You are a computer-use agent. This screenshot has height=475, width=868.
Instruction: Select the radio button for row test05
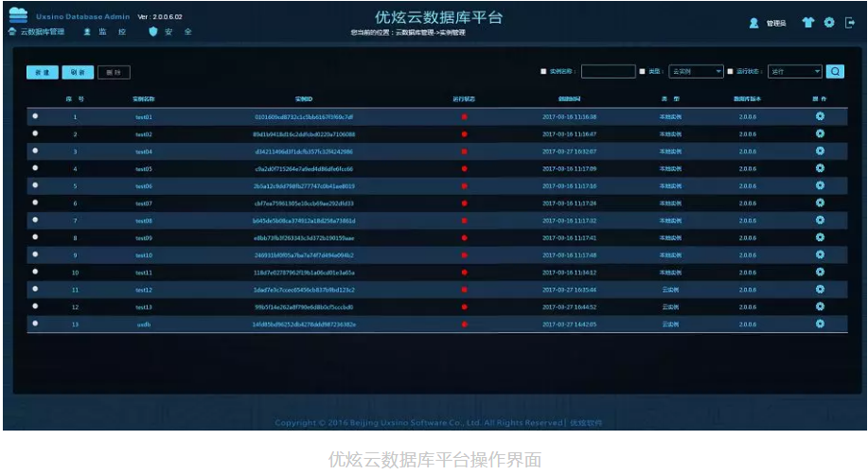[35, 168]
